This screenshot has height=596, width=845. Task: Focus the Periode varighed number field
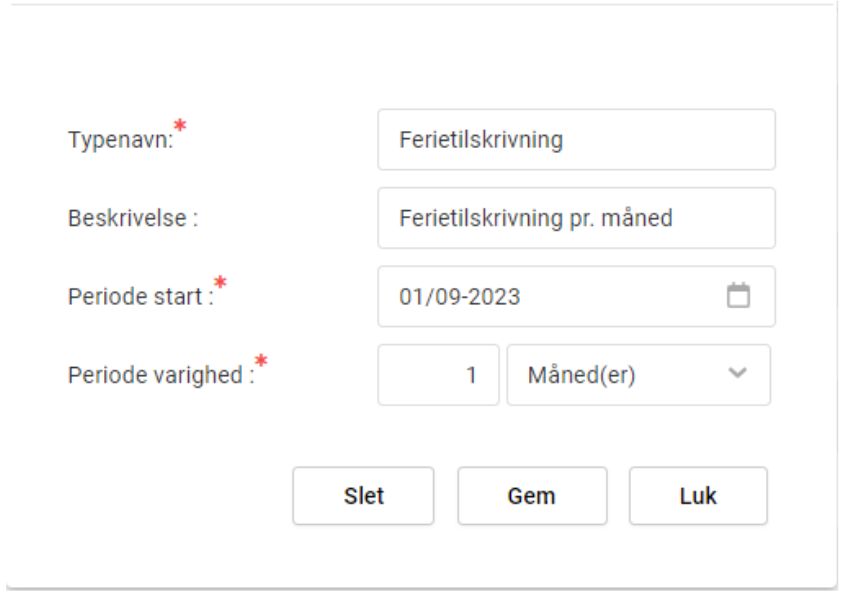438,375
